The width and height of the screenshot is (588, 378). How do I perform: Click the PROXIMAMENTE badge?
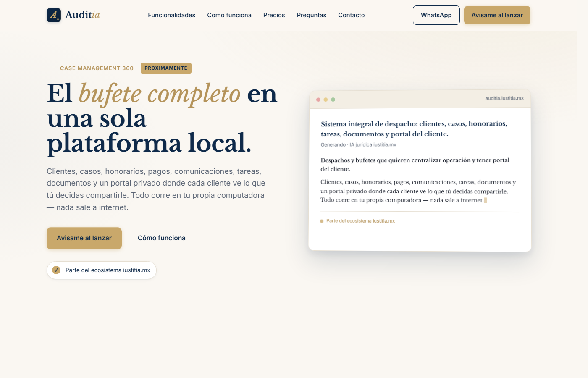[166, 68]
